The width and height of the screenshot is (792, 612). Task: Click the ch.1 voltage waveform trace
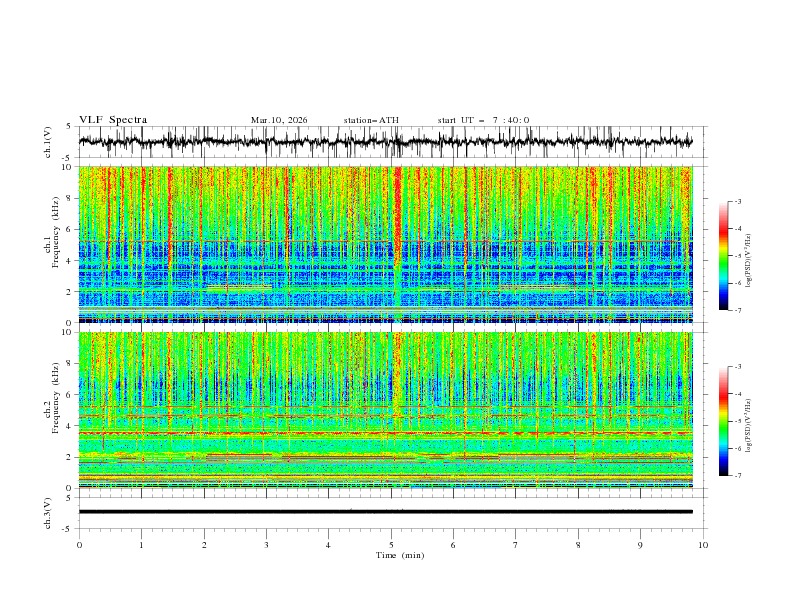point(385,142)
